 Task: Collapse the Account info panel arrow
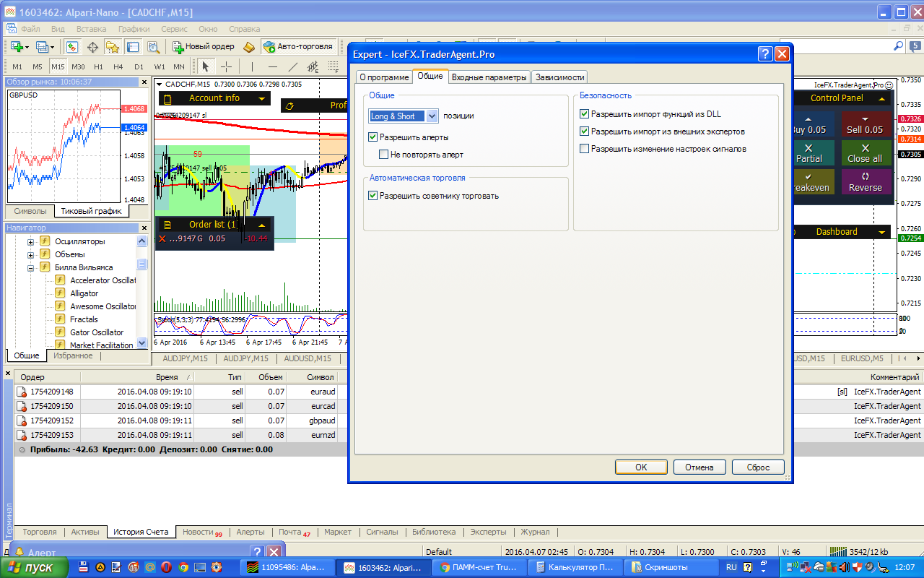tap(261, 99)
